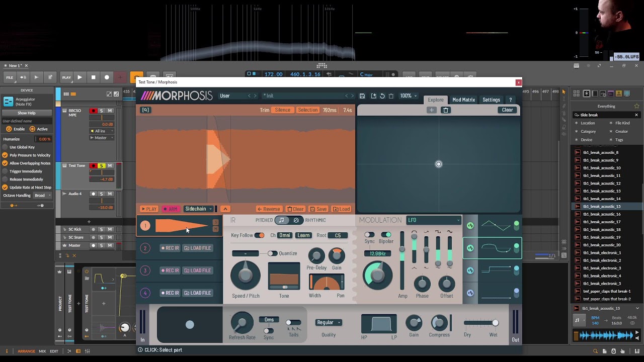Click the Learn button
This screenshot has width=644, height=362.
tap(303, 235)
